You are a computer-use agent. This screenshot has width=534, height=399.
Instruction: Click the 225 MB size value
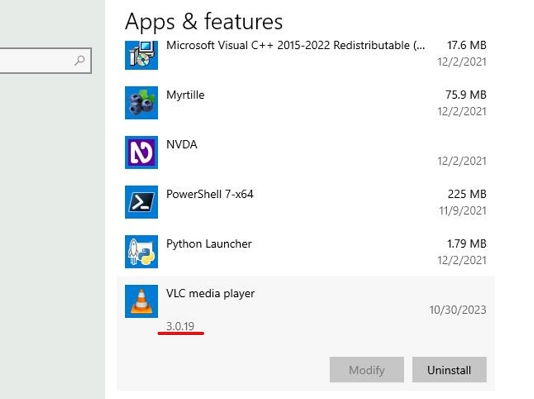pos(467,194)
